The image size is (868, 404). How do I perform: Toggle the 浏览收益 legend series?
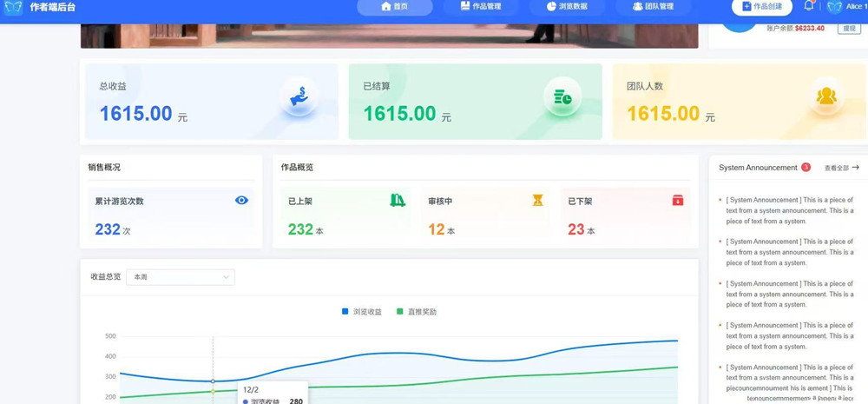362,312
